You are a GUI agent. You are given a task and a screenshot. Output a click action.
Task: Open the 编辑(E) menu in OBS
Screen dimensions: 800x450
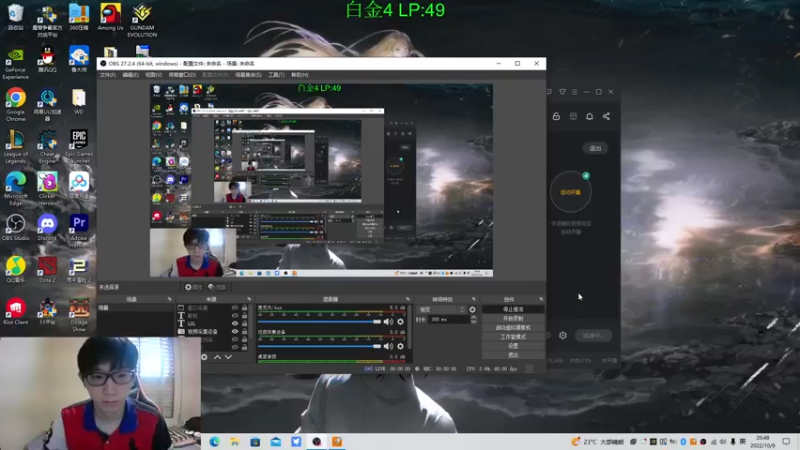tap(130, 75)
